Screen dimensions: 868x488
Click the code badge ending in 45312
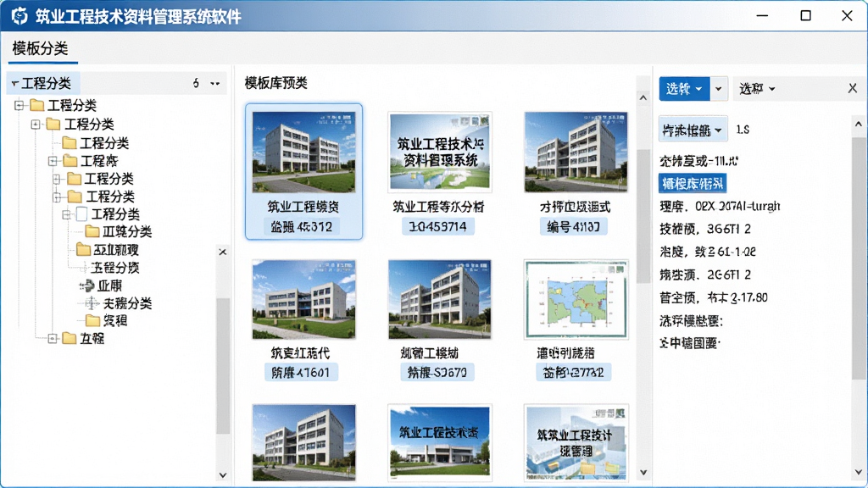(x=302, y=227)
